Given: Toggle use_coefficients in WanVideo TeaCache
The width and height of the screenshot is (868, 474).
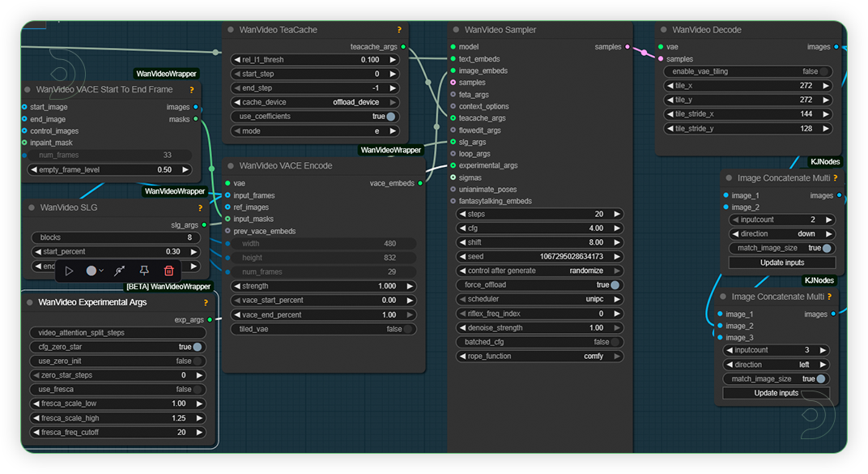Looking at the screenshot, I should pos(315,117).
